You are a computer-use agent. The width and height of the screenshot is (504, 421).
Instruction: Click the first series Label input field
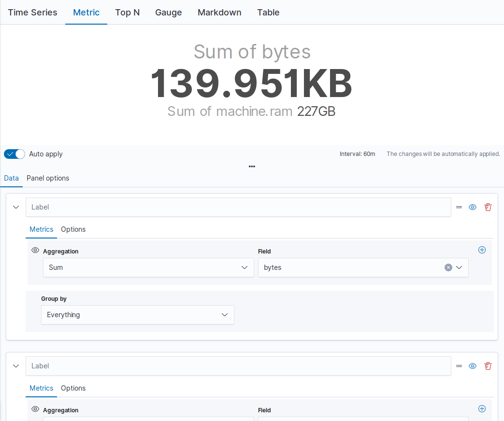pos(238,207)
